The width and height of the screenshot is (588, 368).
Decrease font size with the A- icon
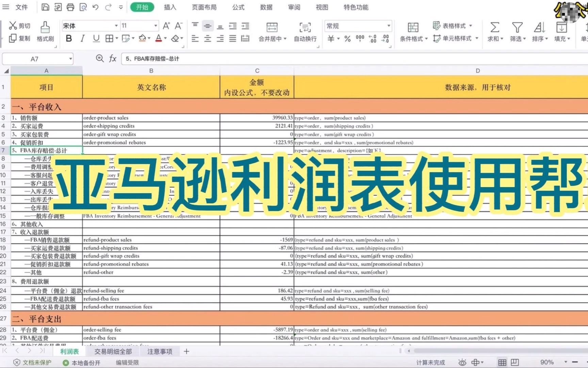pyautogui.click(x=179, y=26)
